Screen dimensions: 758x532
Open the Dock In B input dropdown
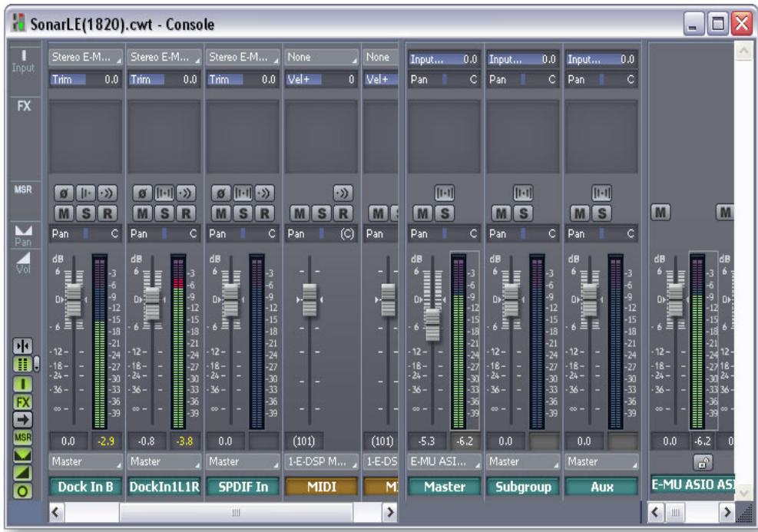[x=83, y=56]
